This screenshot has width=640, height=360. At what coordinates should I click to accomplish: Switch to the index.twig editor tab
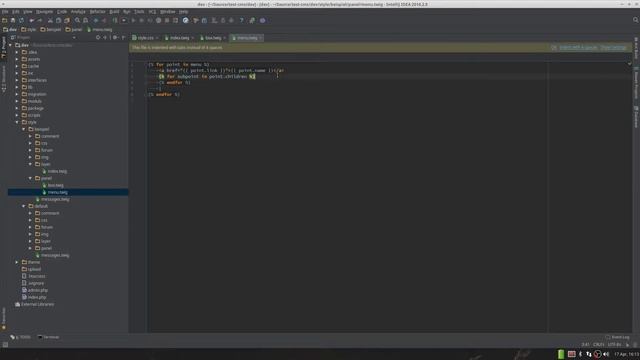[x=180, y=38]
